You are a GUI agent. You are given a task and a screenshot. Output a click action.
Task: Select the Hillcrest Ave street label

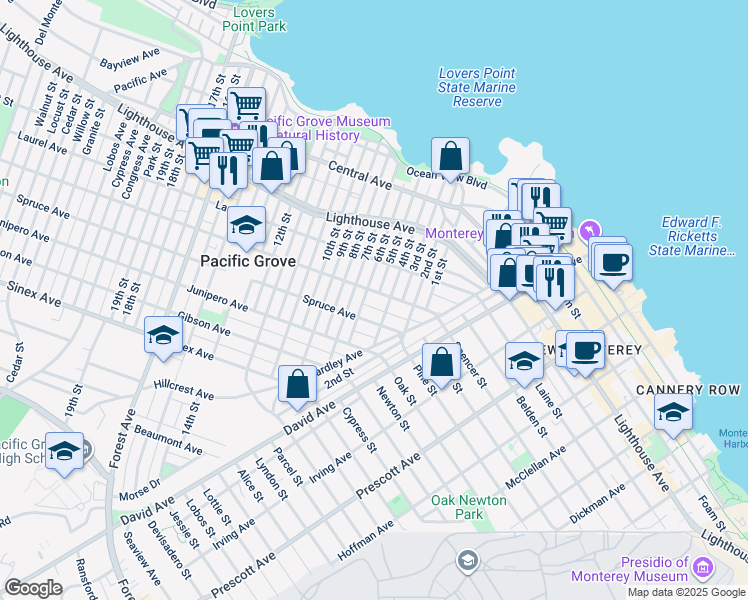(184, 390)
